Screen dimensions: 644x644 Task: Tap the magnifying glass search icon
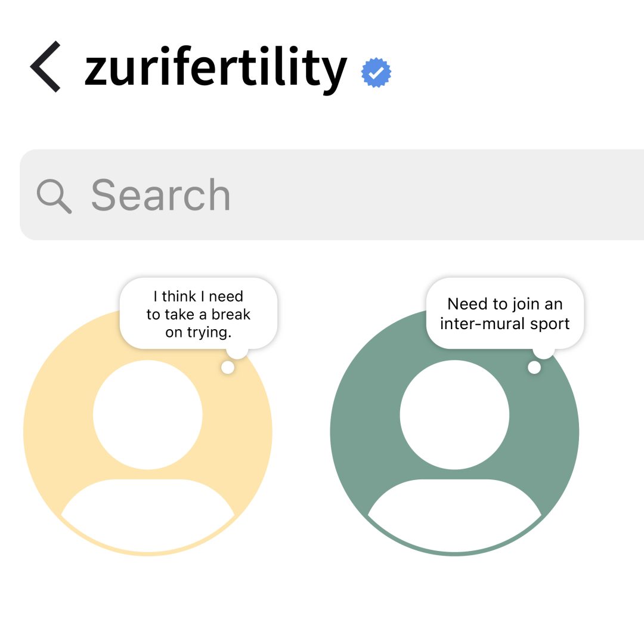pyautogui.click(x=54, y=196)
